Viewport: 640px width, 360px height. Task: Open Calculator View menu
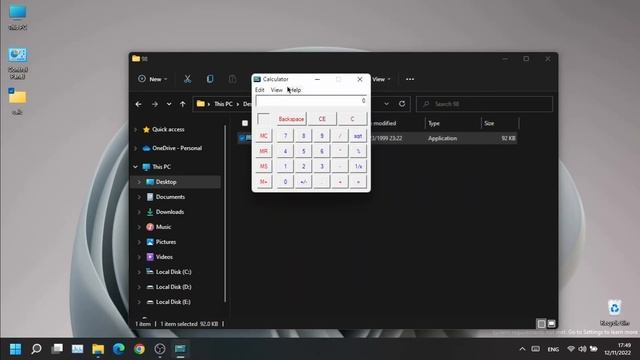[x=276, y=90]
